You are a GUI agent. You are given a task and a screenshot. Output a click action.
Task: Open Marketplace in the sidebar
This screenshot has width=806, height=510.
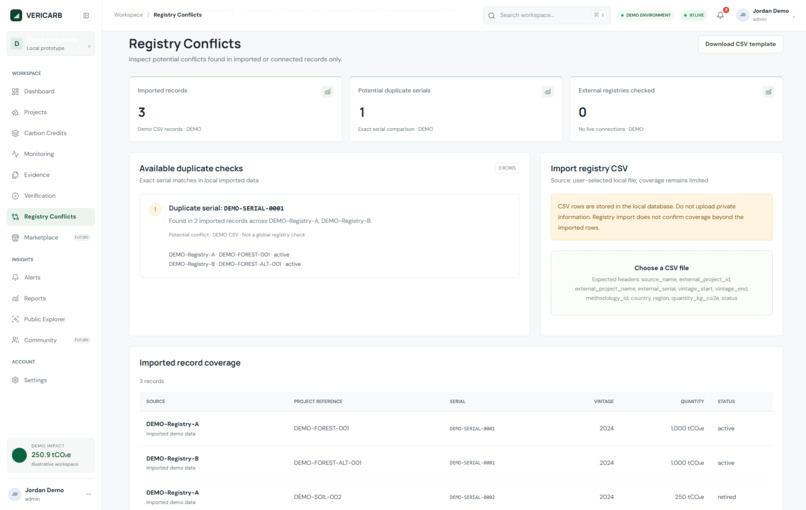(51, 238)
